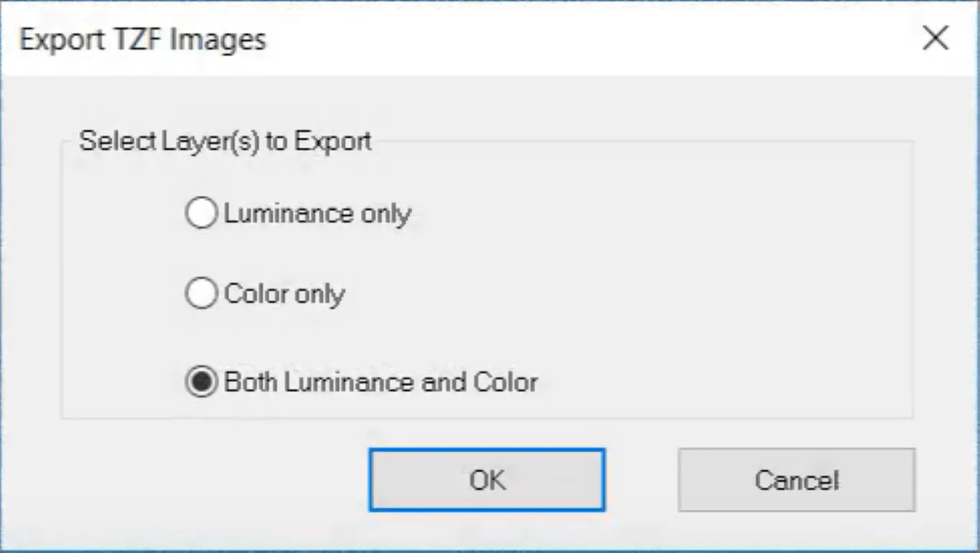Screen dimensions: 980x553
Task: Close the Export TZF Images dialog
Action: point(935,38)
